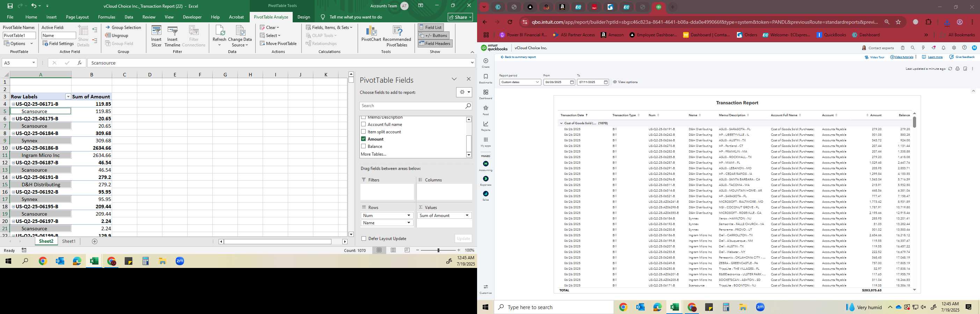This screenshot has height=314, width=980.
Task: Check the Item split account field checkbox
Action: [363, 132]
